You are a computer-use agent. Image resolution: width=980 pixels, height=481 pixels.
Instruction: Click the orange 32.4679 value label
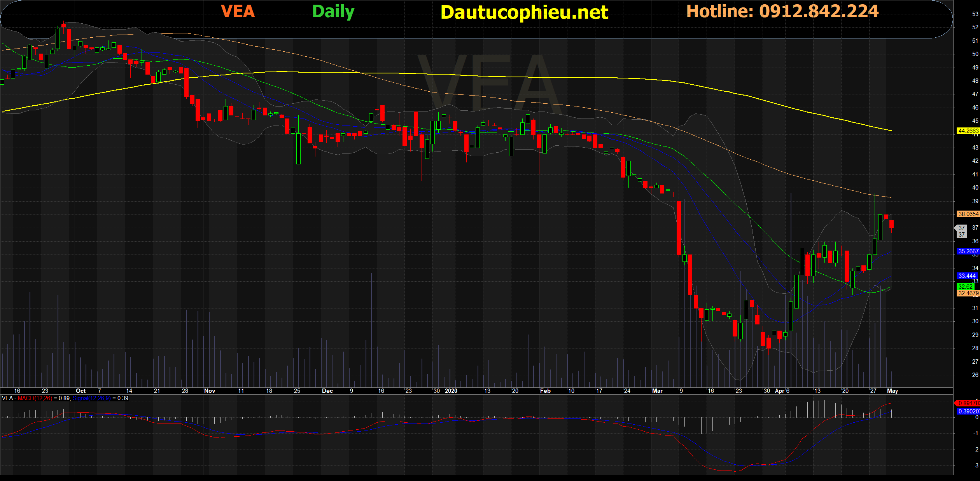coord(968,293)
